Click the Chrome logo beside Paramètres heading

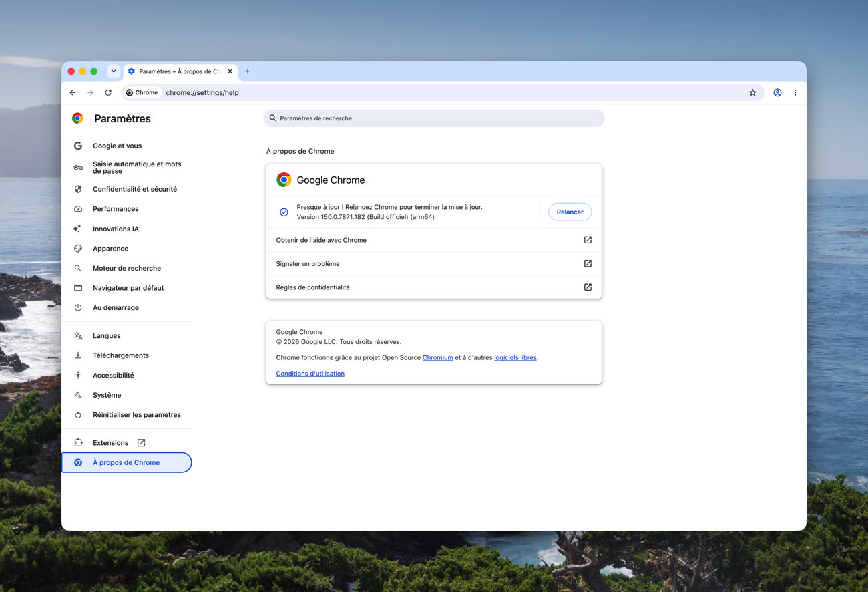pyautogui.click(x=77, y=118)
